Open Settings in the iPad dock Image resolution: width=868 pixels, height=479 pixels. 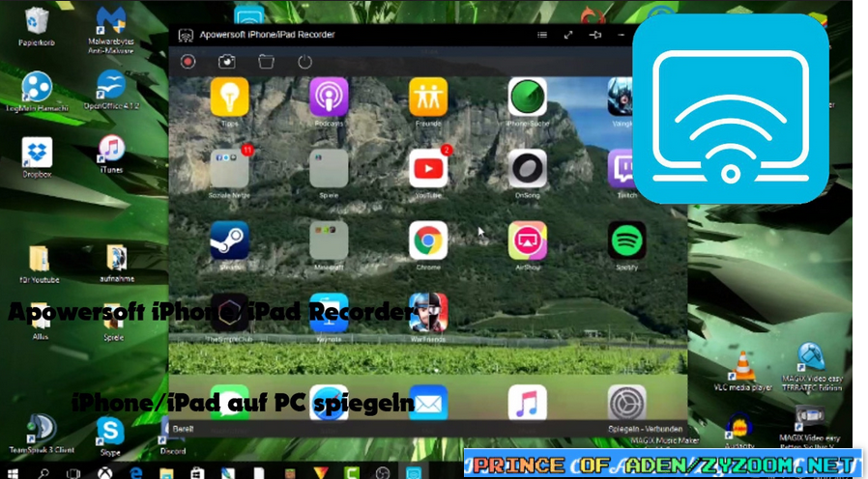point(626,403)
